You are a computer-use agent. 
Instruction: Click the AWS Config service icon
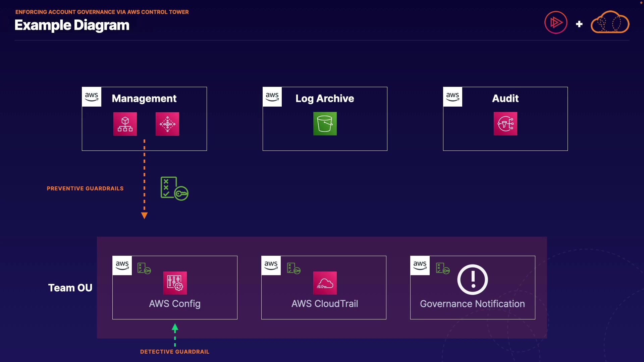(175, 283)
